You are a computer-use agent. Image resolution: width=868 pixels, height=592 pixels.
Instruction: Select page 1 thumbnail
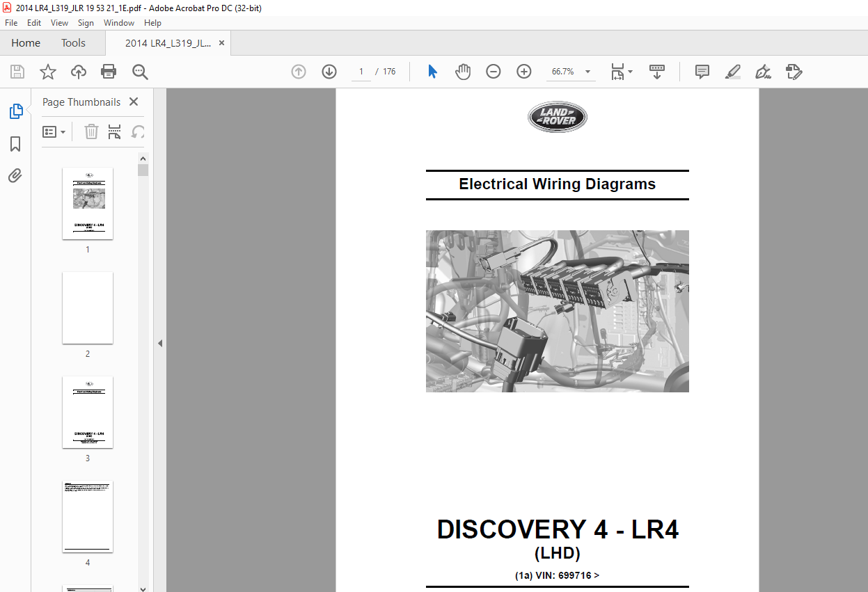[88, 203]
